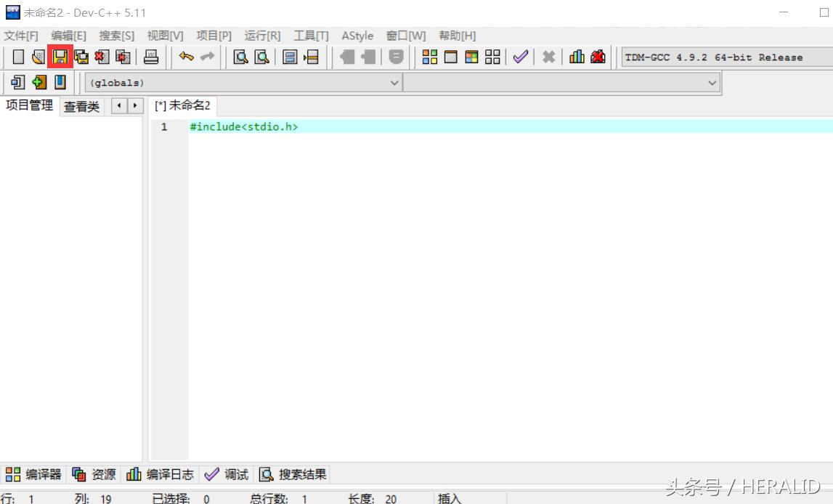Save the file via floppy disk icon
The image size is (833, 504).
[x=60, y=57]
